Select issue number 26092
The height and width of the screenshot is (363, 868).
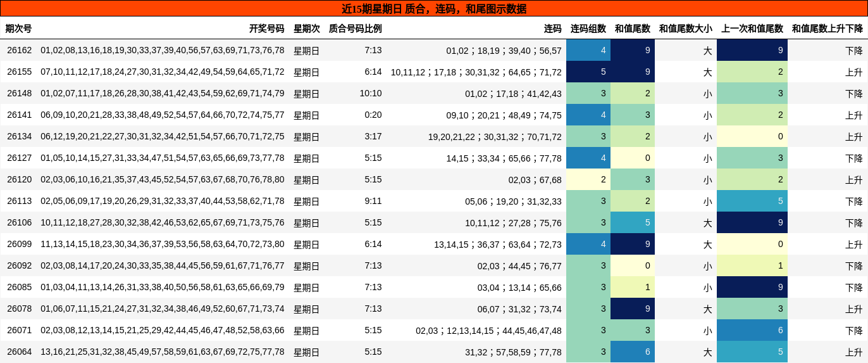pos(19,265)
